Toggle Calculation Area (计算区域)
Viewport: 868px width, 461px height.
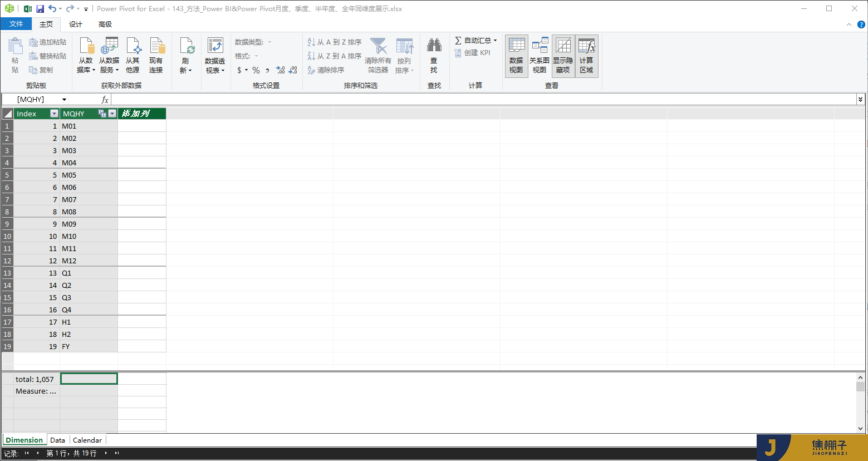pyautogui.click(x=586, y=56)
